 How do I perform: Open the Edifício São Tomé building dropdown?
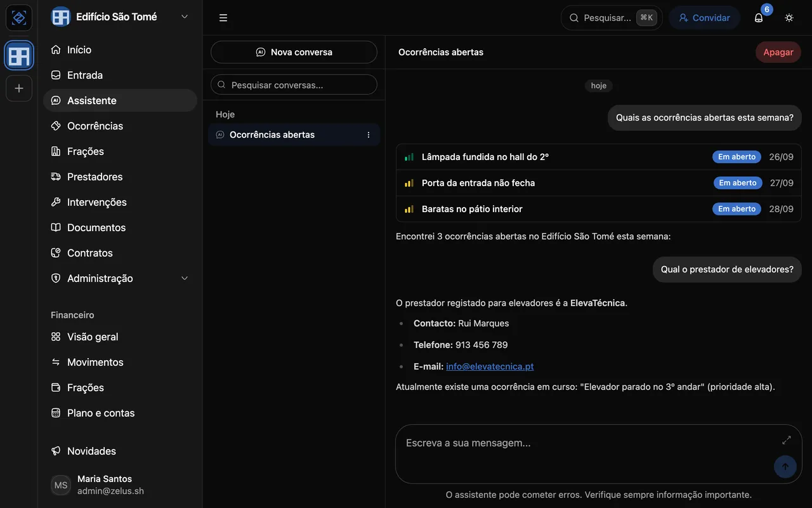(x=120, y=17)
